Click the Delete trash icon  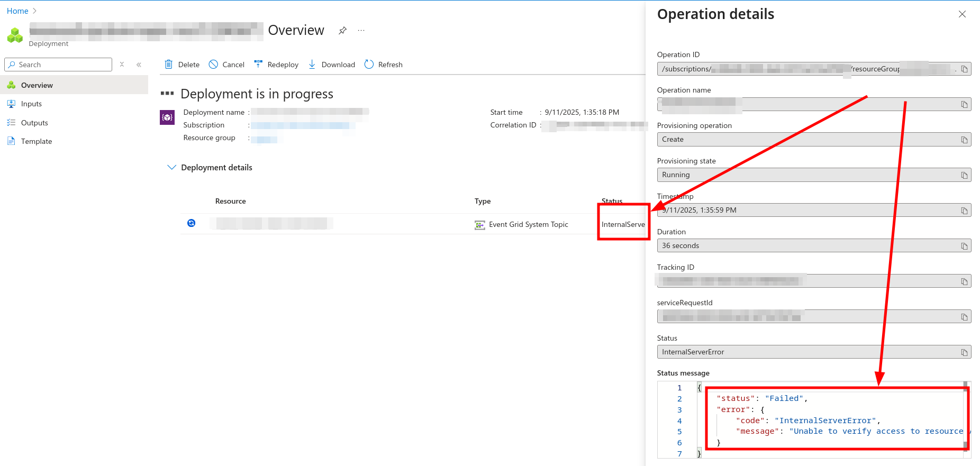[169, 65]
